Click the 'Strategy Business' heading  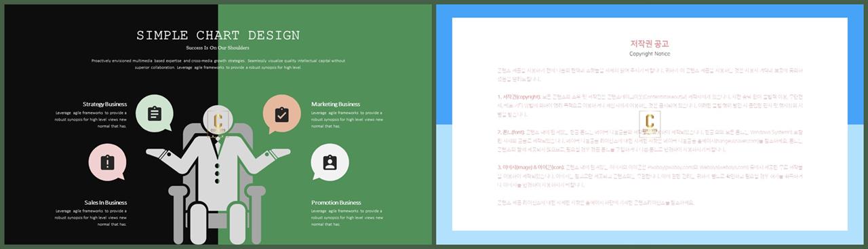104,104
